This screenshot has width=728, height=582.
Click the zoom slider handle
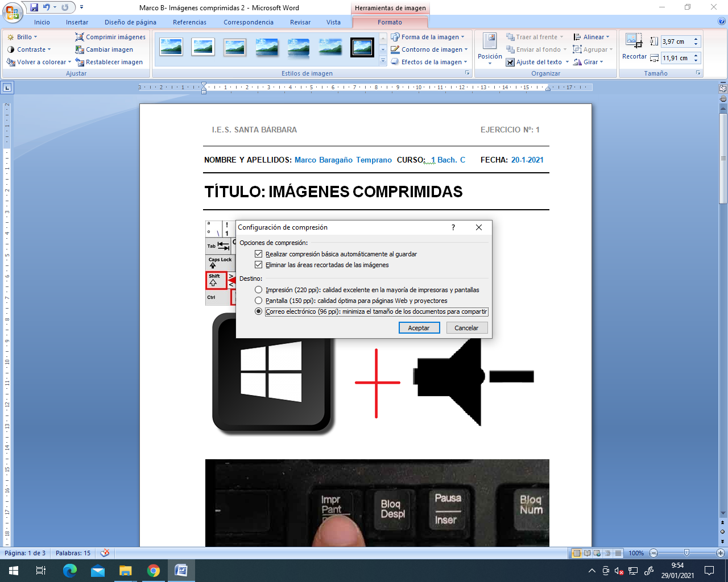click(x=687, y=553)
